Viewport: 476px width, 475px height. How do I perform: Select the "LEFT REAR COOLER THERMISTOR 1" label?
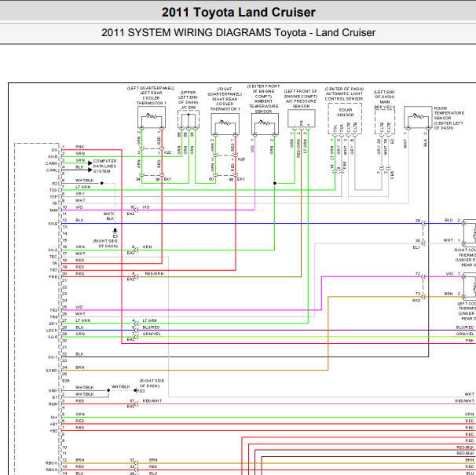point(151,97)
